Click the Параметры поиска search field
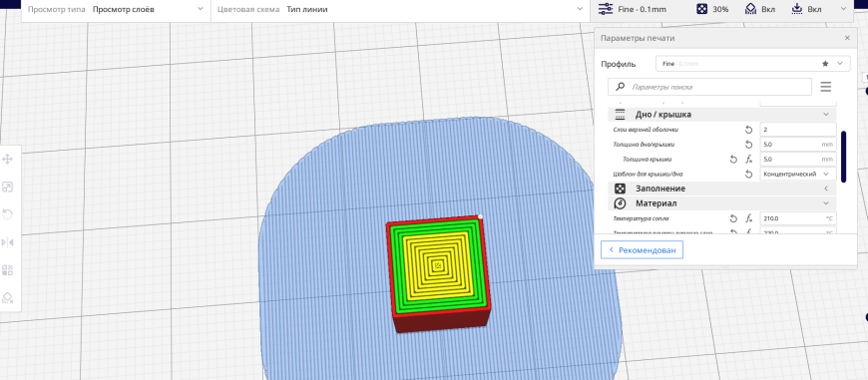The image size is (868, 380). pos(709,87)
